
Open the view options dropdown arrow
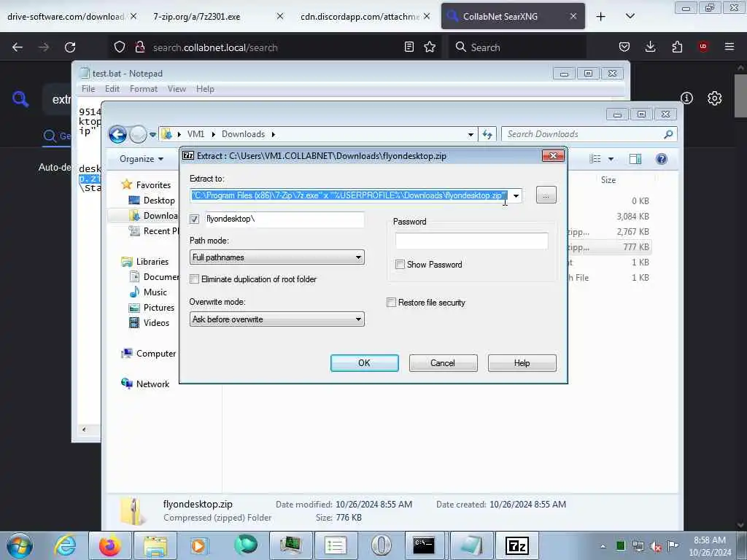pos(611,159)
